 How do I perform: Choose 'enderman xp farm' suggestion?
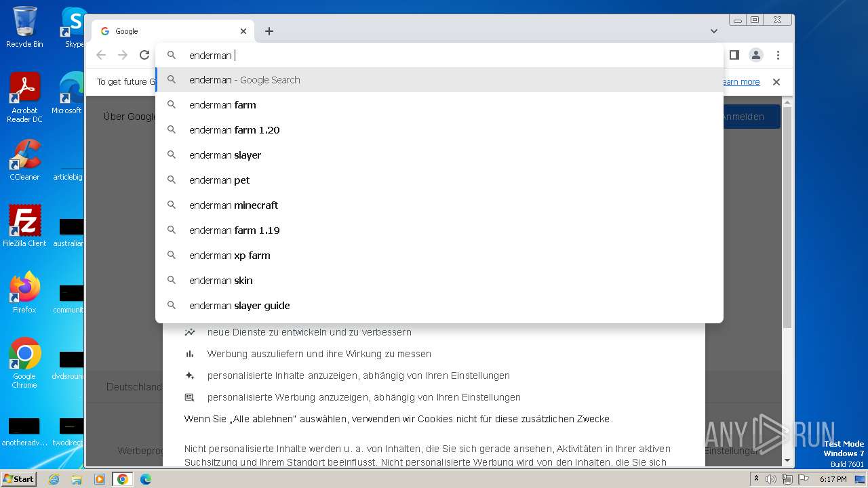coord(439,256)
